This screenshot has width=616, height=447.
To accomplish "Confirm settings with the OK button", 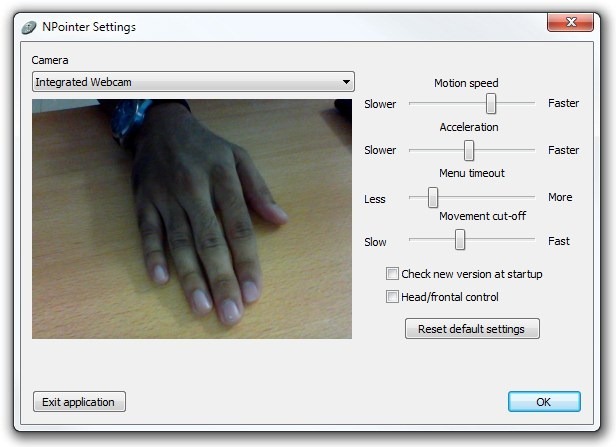I will (x=544, y=402).
